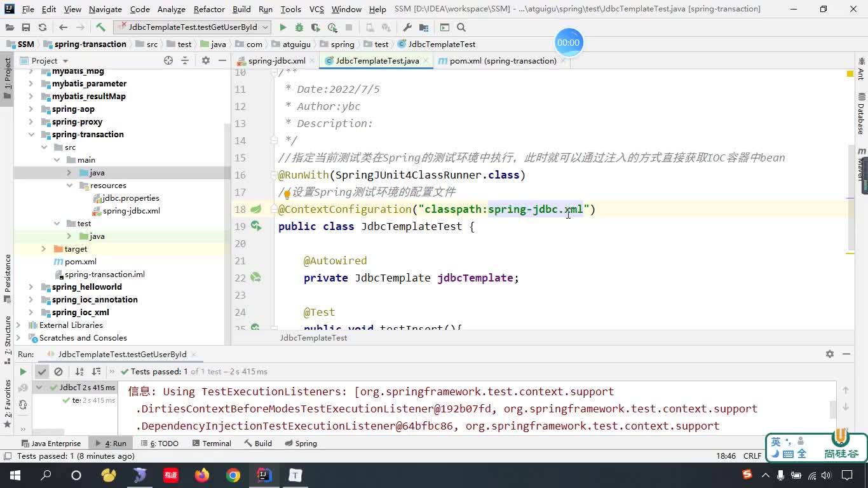
Task: Expand the target folder node
Action: [44, 249]
